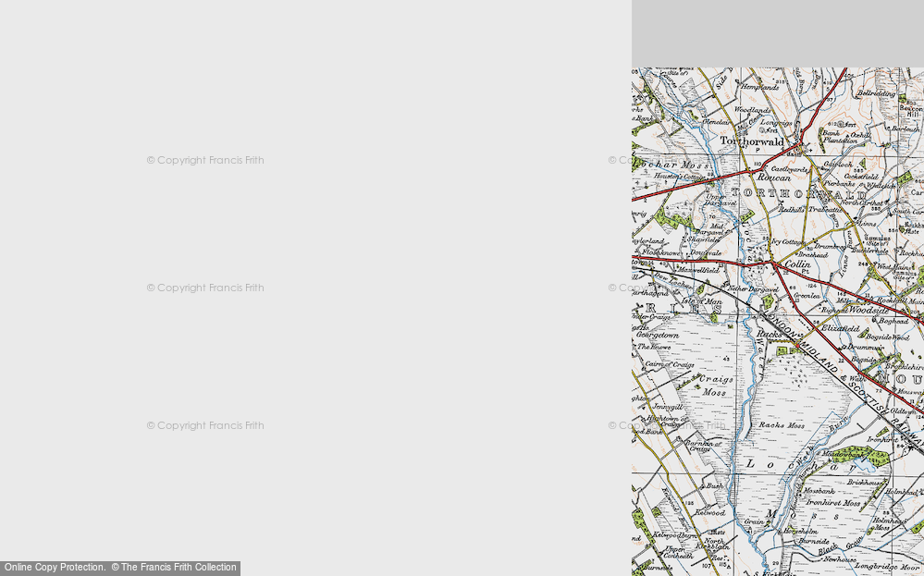Click the Torthorwald village name on the map
The image size is (924, 576).
[x=752, y=141]
